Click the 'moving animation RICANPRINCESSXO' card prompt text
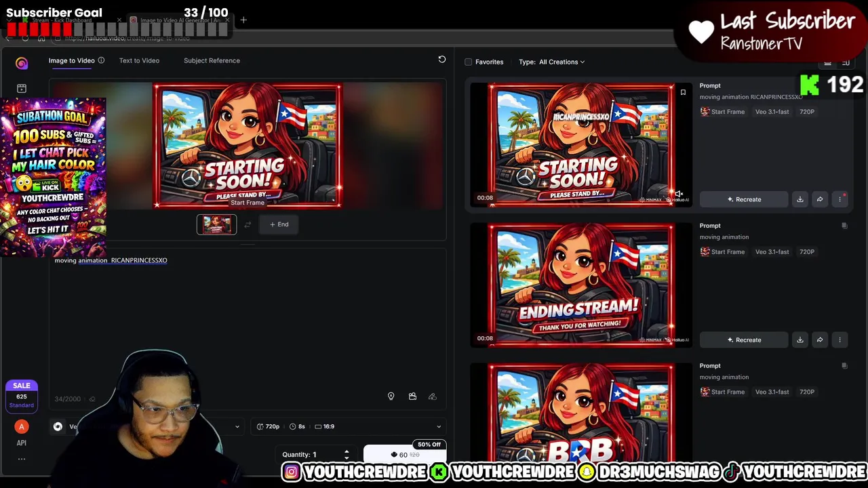868x488 pixels. pos(751,97)
